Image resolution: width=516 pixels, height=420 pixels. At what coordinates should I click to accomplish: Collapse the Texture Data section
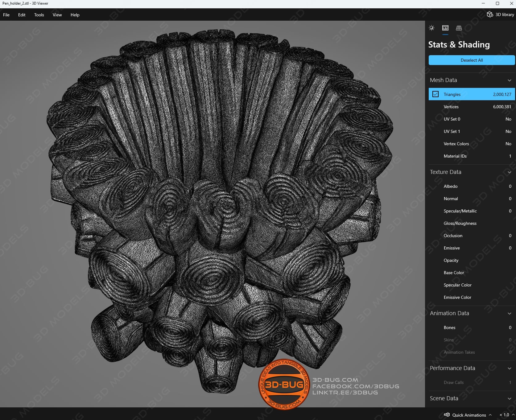coord(509,172)
